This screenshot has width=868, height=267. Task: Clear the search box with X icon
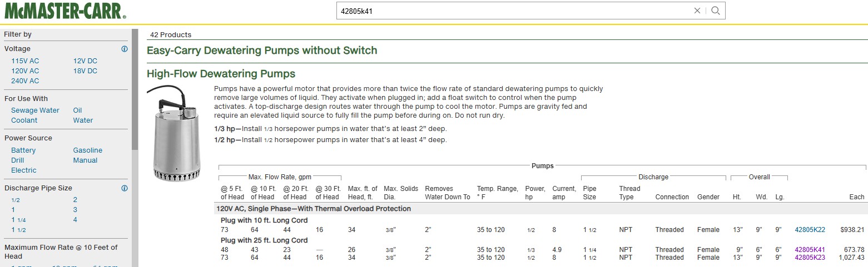pyautogui.click(x=697, y=11)
